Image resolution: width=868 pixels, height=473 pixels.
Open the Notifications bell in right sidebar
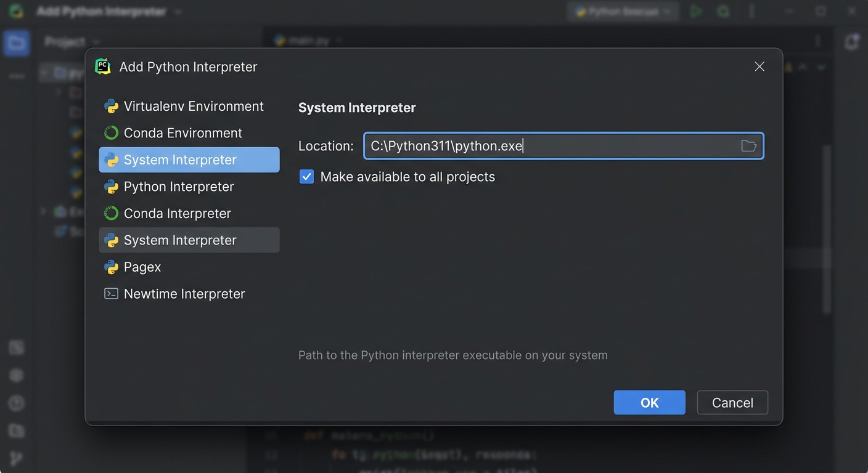(852, 42)
